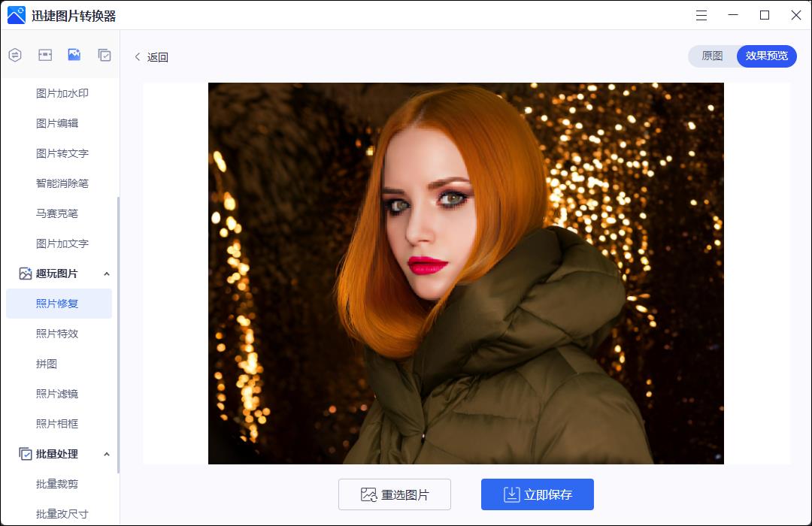The width and height of the screenshot is (812, 526).
Task: Switch preview to 原图
Action: click(712, 56)
